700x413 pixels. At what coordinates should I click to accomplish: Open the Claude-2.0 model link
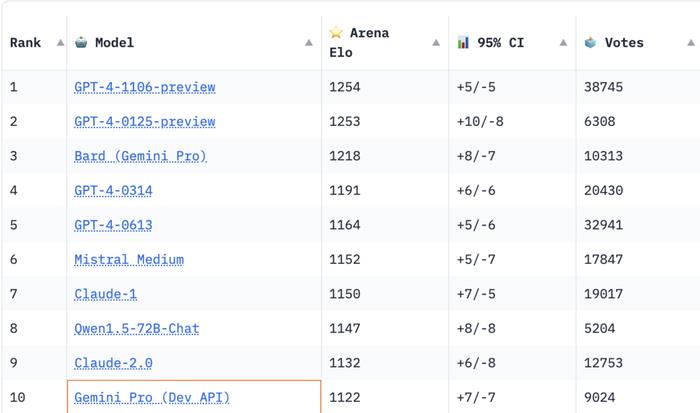[x=113, y=363]
